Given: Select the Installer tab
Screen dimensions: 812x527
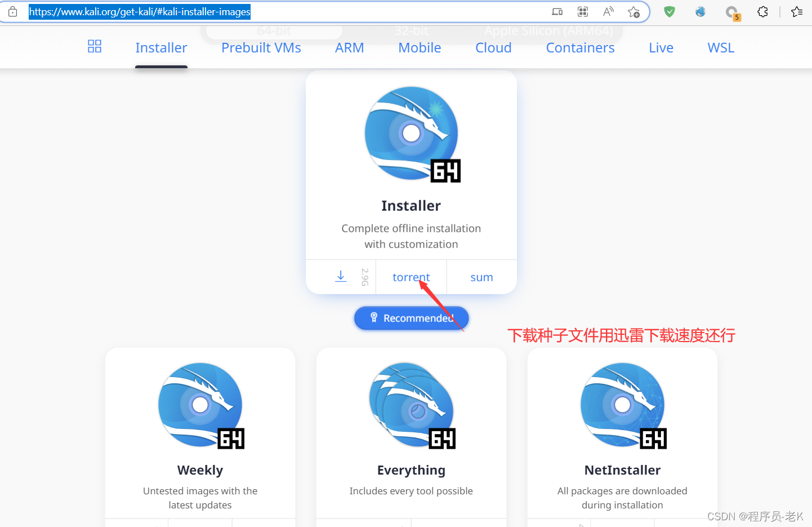Looking at the screenshot, I should [161, 48].
